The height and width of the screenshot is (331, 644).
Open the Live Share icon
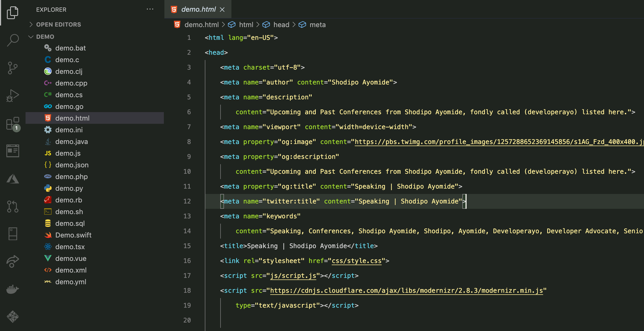[12, 261]
